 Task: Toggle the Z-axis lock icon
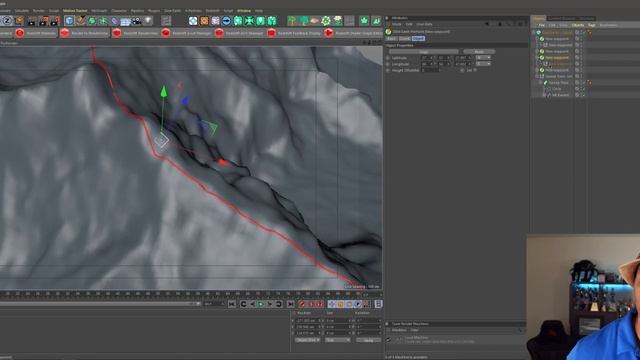[x=7, y=21]
